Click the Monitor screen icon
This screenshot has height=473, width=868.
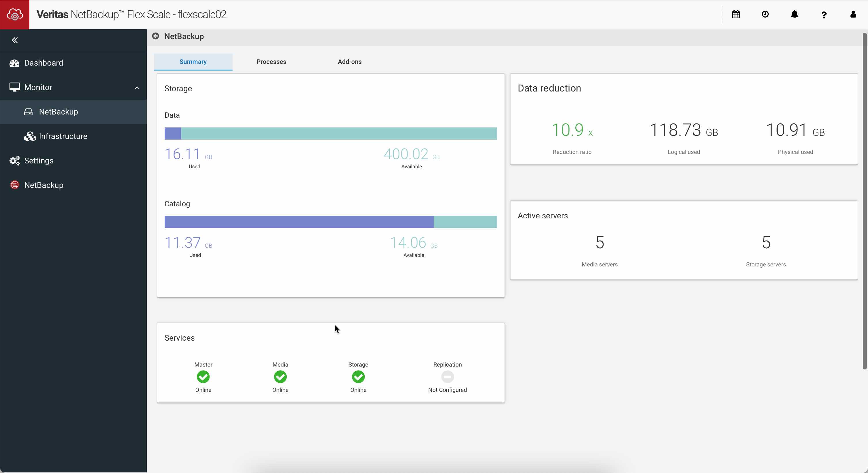tap(14, 87)
